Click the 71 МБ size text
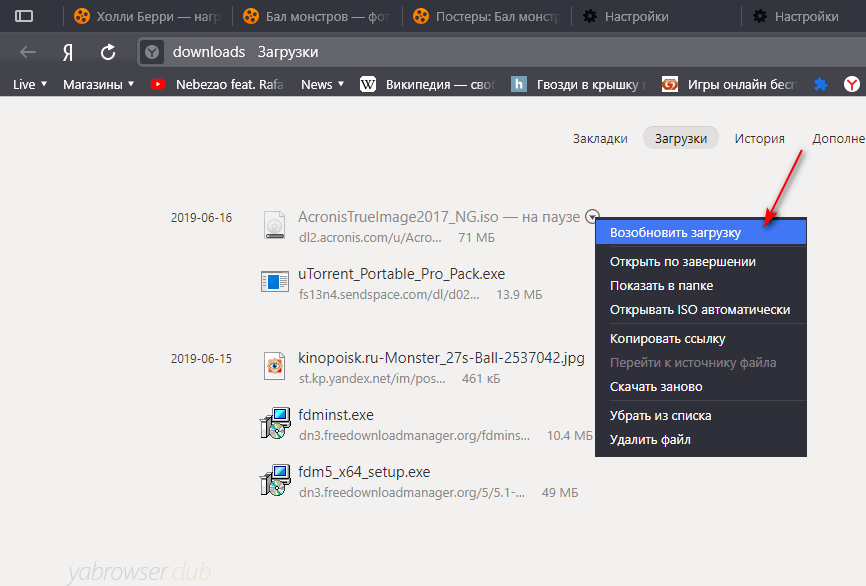Image resolution: width=866 pixels, height=586 pixels. click(x=477, y=238)
